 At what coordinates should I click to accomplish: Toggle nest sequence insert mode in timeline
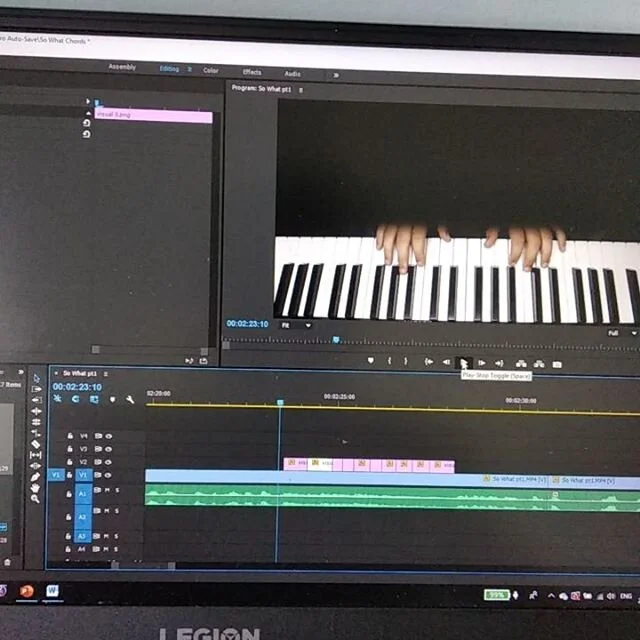[58, 398]
